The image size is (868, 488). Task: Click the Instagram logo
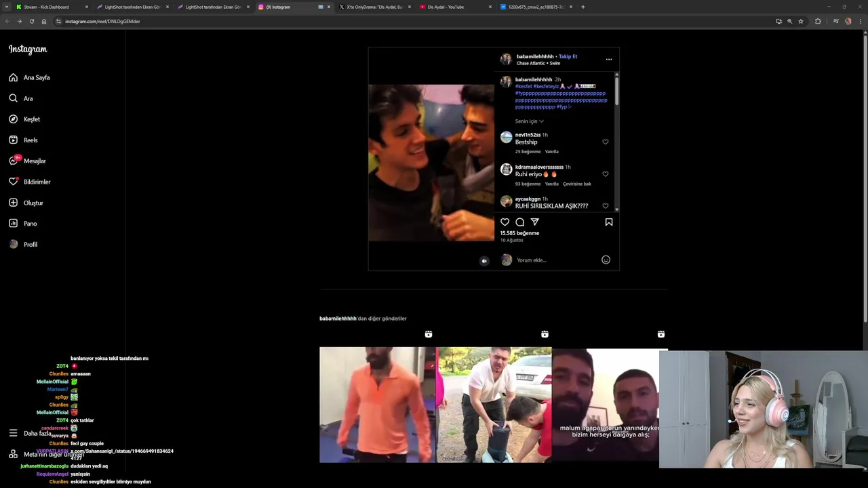28,49
